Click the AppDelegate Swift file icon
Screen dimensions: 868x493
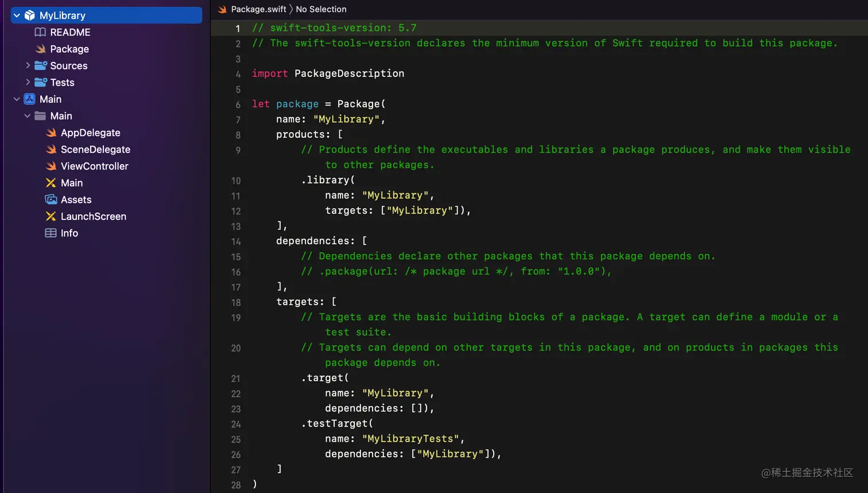[51, 133]
